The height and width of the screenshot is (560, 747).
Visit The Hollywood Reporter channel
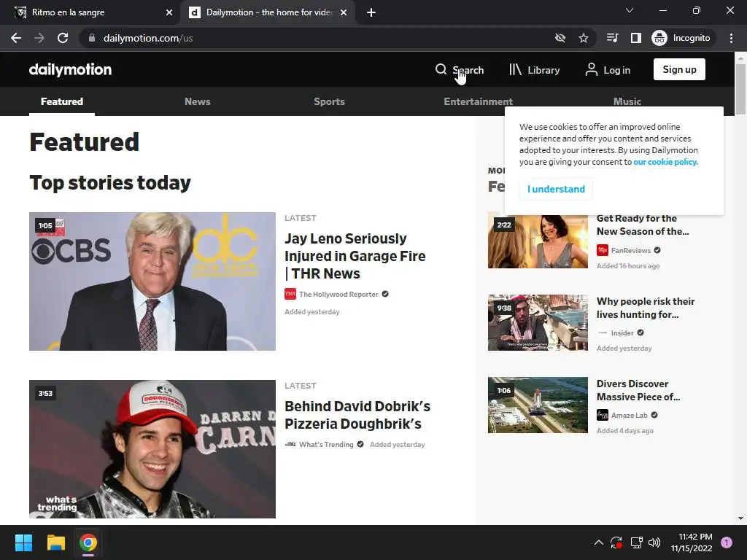coord(338,295)
